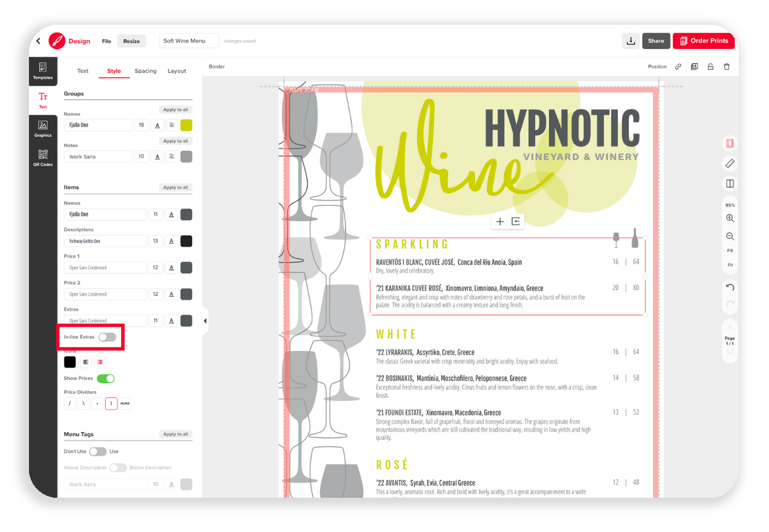769x532 pixels.
Task: Click the trash delete icon
Action: point(726,67)
